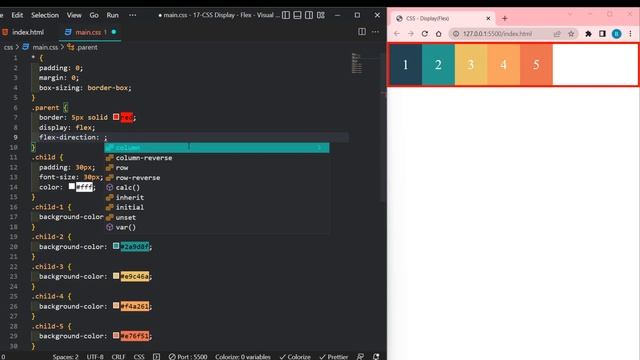640x360 pixels.
Task: Click CSS language mode in status bar
Action: [x=139, y=357]
